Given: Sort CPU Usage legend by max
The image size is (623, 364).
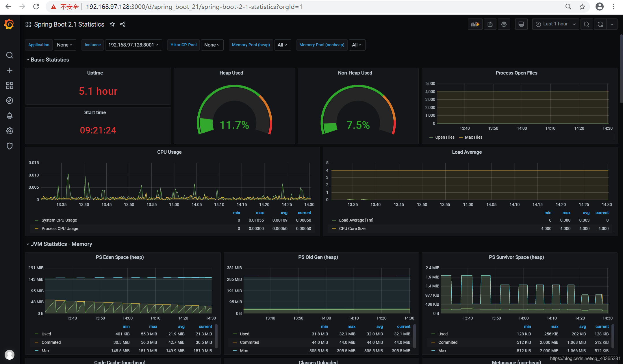Looking at the screenshot, I should [x=260, y=213].
